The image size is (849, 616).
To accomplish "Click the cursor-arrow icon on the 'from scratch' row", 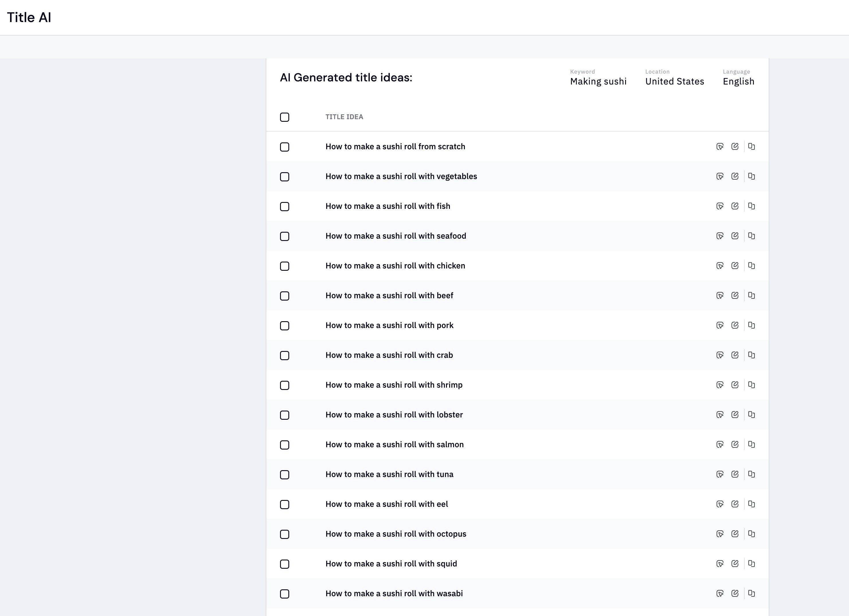I will [x=719, y=147].
